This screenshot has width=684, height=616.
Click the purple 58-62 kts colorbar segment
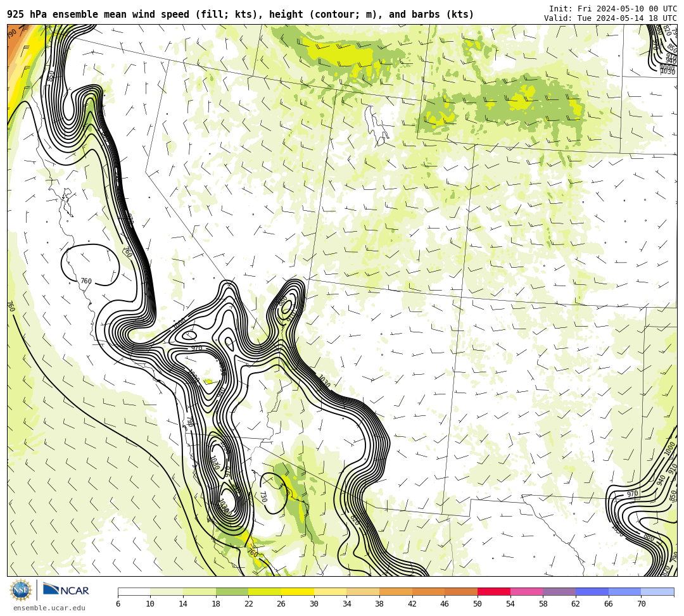pyautogui.click(x=559, y=591)
